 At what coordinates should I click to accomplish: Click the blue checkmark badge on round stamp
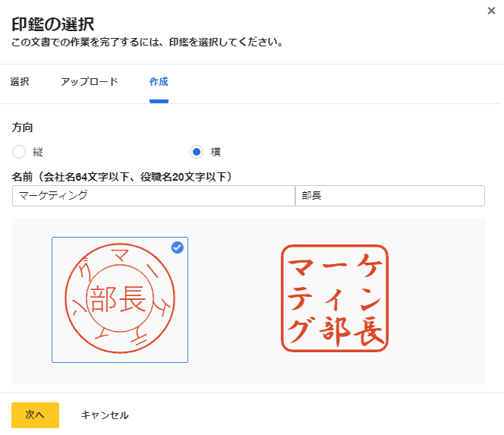[x=177, y=247]
